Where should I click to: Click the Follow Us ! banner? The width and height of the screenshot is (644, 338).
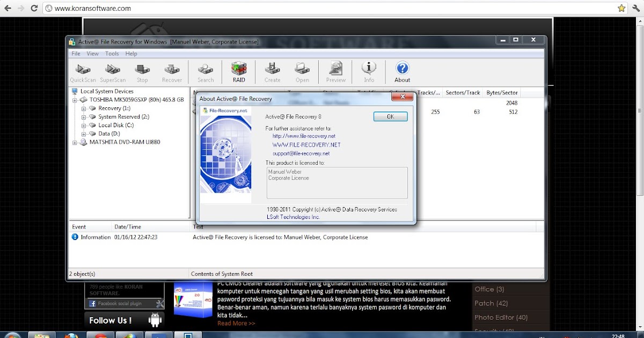(125, 320)
